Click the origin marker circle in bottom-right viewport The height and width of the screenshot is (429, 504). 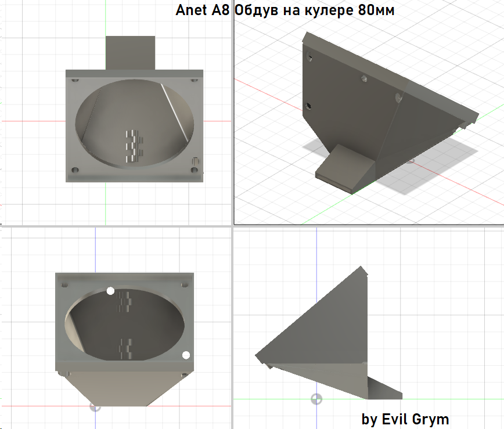pyautogui.click(x=316, y=399)
